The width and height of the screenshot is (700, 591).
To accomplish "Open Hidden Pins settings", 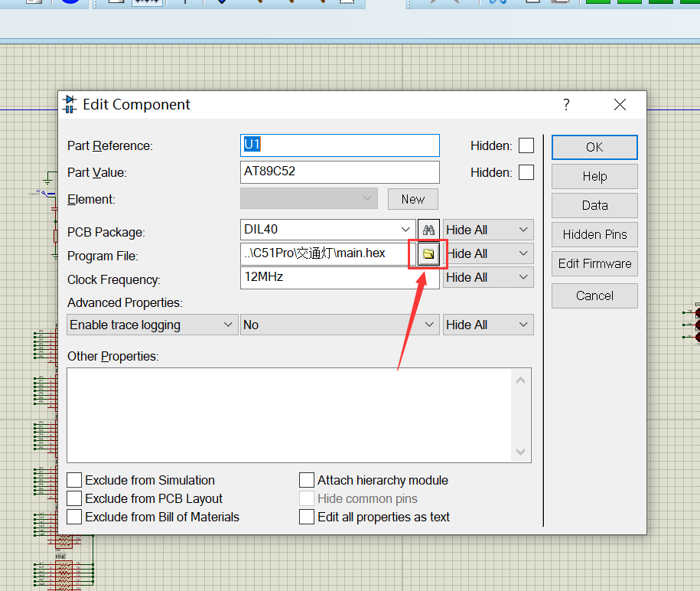I will (594, 234).
